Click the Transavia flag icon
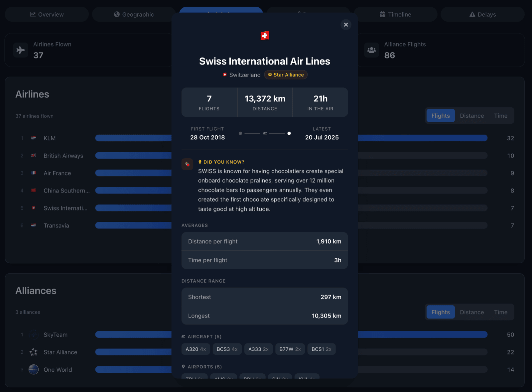This screenshot has height=392, width=532. [34, 225]
